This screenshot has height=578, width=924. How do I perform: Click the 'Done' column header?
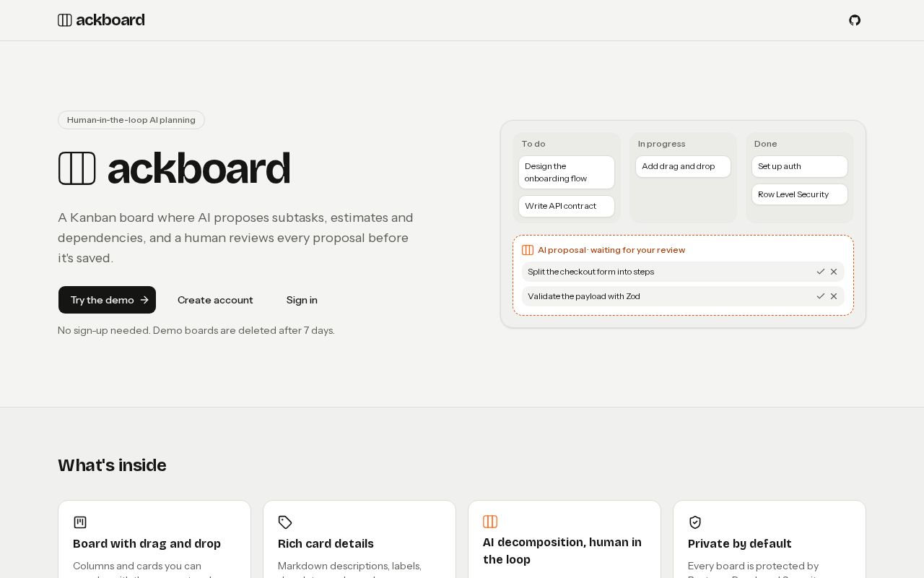pyautogui.click(x=766, y=144)
